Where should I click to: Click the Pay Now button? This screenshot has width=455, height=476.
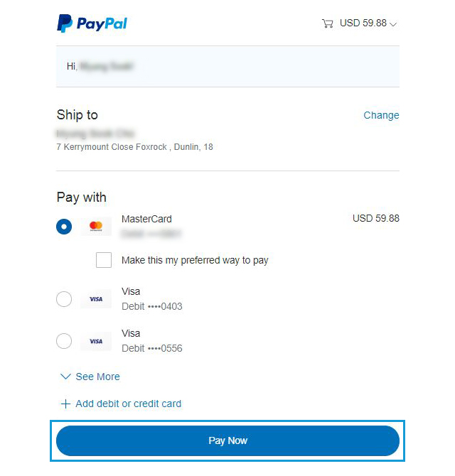pyautogui.click(x=227, y=440)
